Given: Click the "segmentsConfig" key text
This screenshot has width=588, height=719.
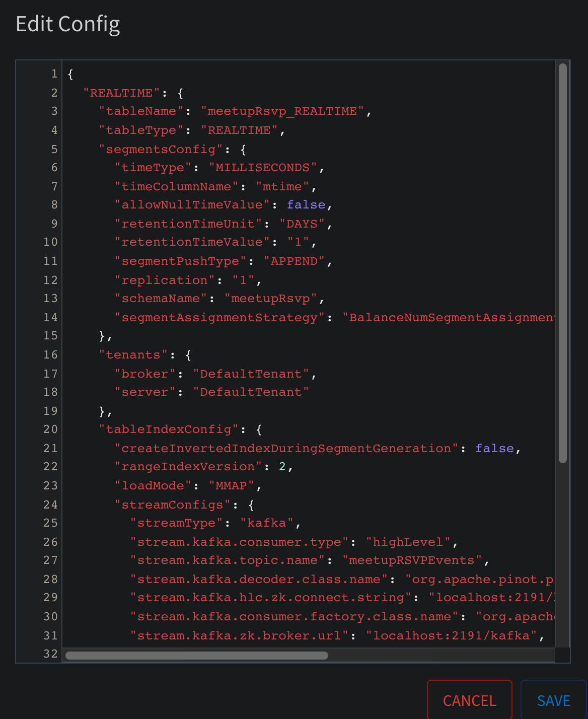Looking at the screenshot, I should pyautogui.click(x=161, y=150).
